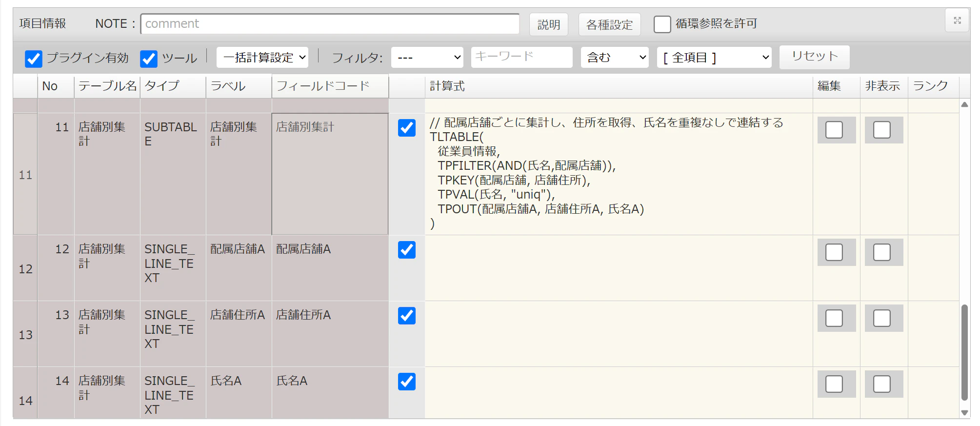Image resolution: width=980 pixels, height=426 pixels.
Task: Click the TLTABLE formula cell in row 11
Action: coord(619,174)
